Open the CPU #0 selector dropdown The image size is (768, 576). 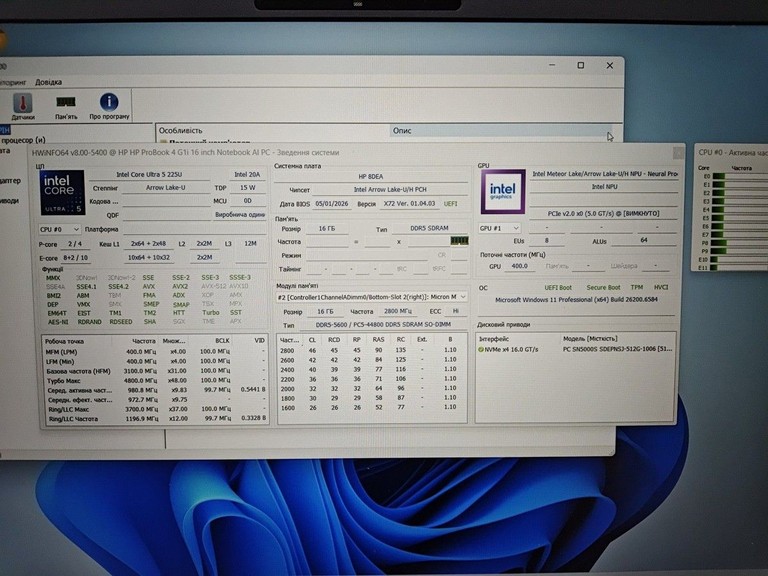(x=59, y=229)
